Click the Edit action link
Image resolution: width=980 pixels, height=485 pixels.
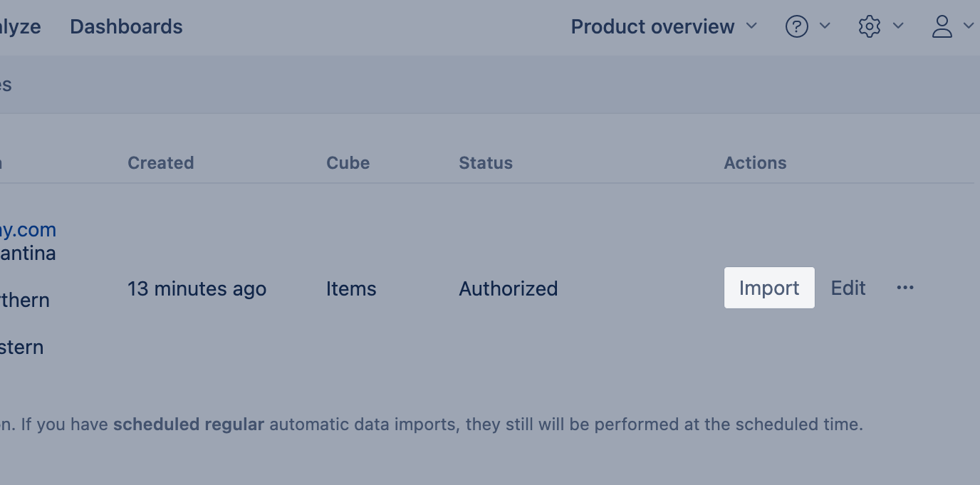click(x=848, y=288)
